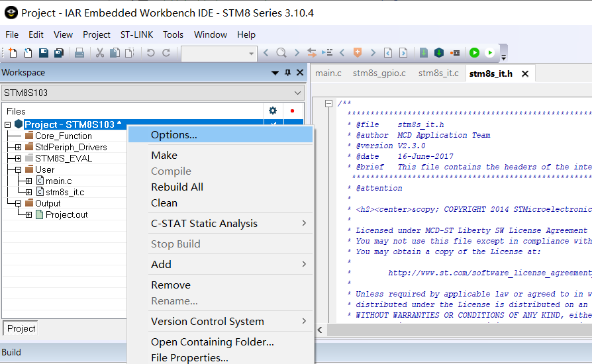
Task: Click in the quick search input field
Action: tap(215, 54)
